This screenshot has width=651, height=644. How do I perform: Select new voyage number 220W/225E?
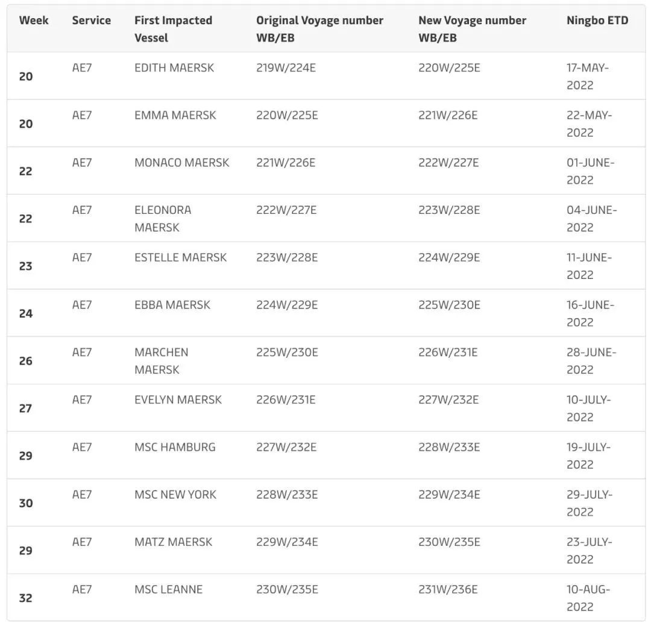pos(449,68)
